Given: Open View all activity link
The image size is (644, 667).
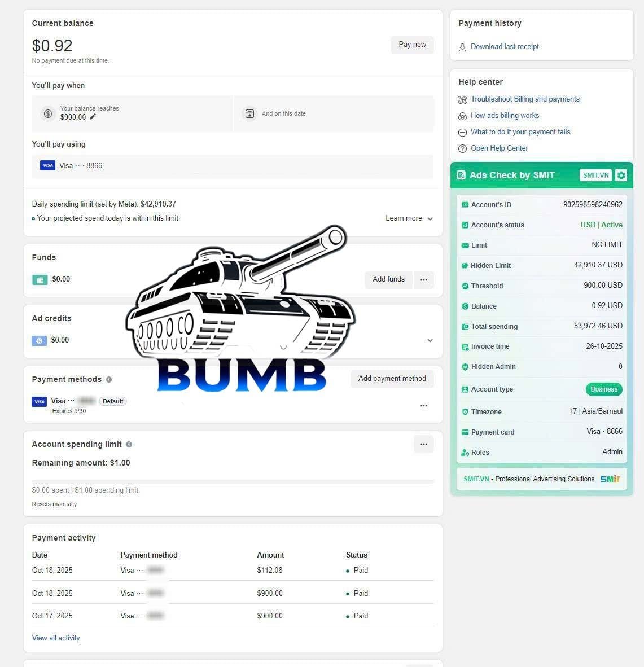Looking at the screenshot, I should click(x=56, y=638).
